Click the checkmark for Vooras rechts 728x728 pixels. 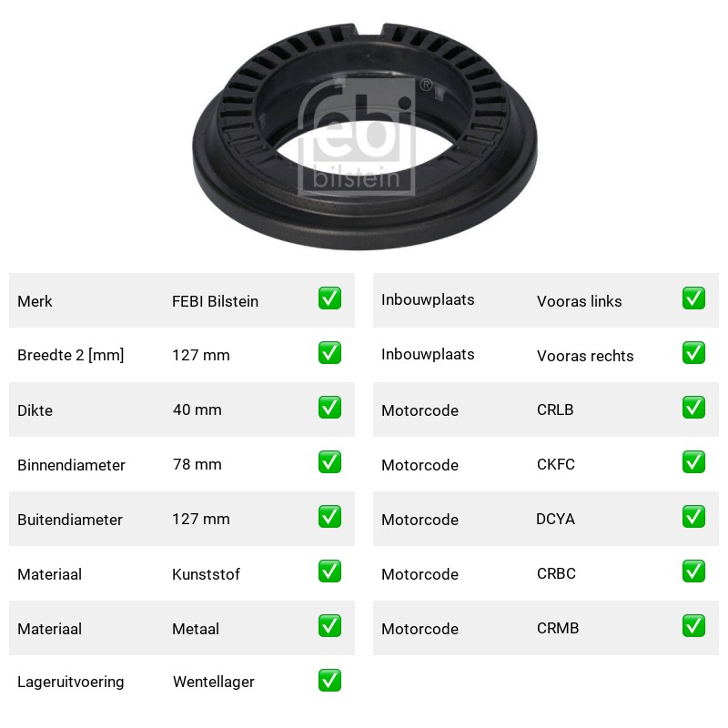[693, 353]
